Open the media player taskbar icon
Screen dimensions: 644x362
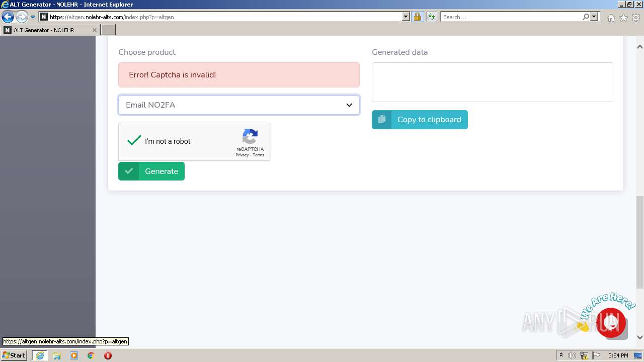click(x=74, y=355)
